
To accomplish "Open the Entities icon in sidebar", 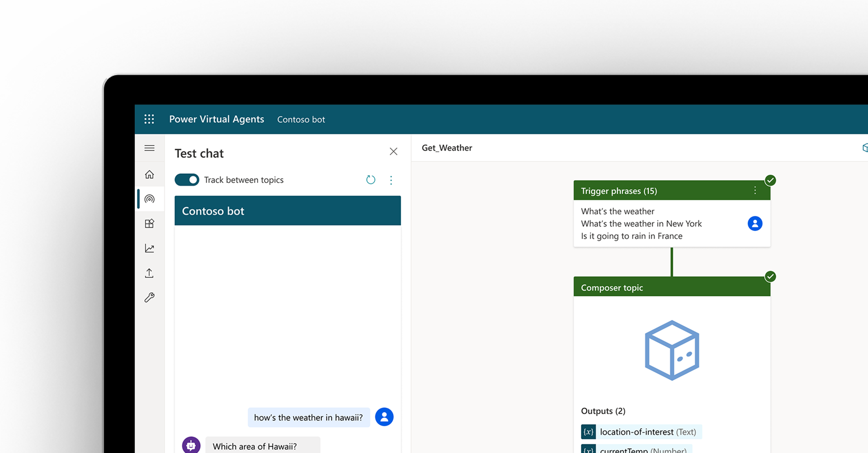I will [x=150, y=224].
